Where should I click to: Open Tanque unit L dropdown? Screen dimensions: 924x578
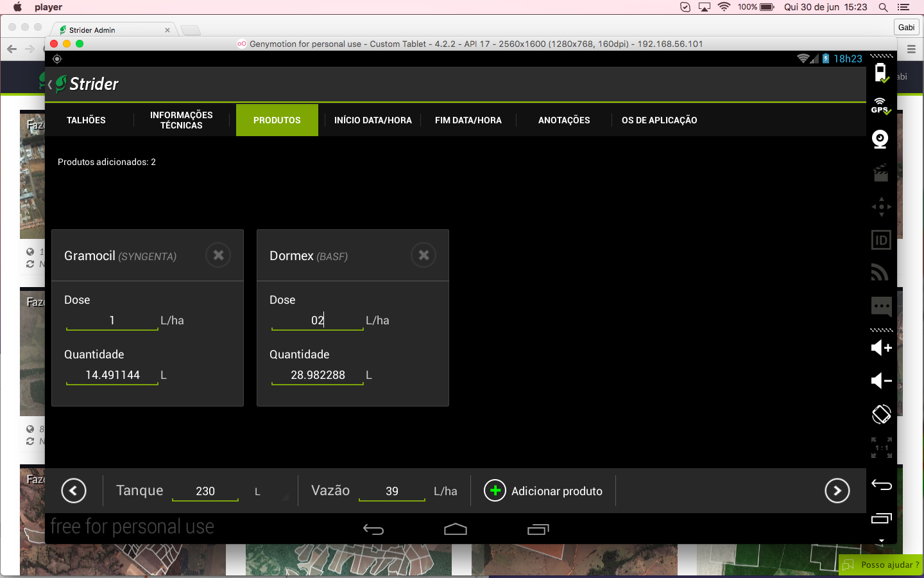pyautogui.click(x=269, y=492)
